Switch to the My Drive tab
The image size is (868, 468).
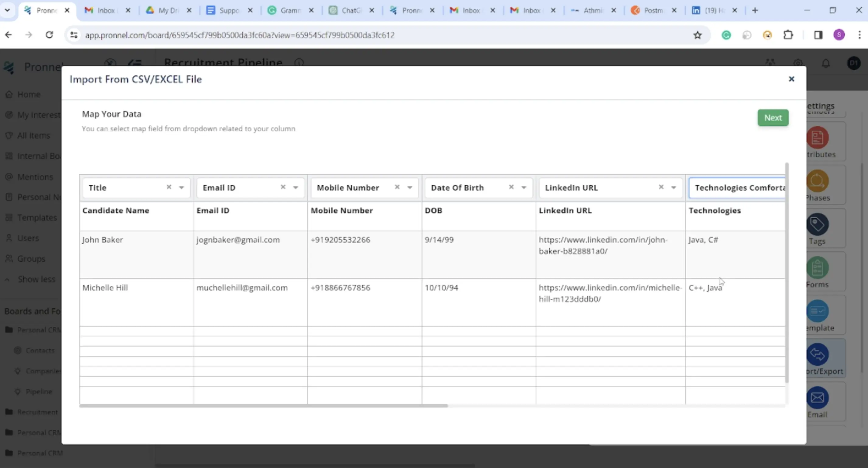pos(169,10)
